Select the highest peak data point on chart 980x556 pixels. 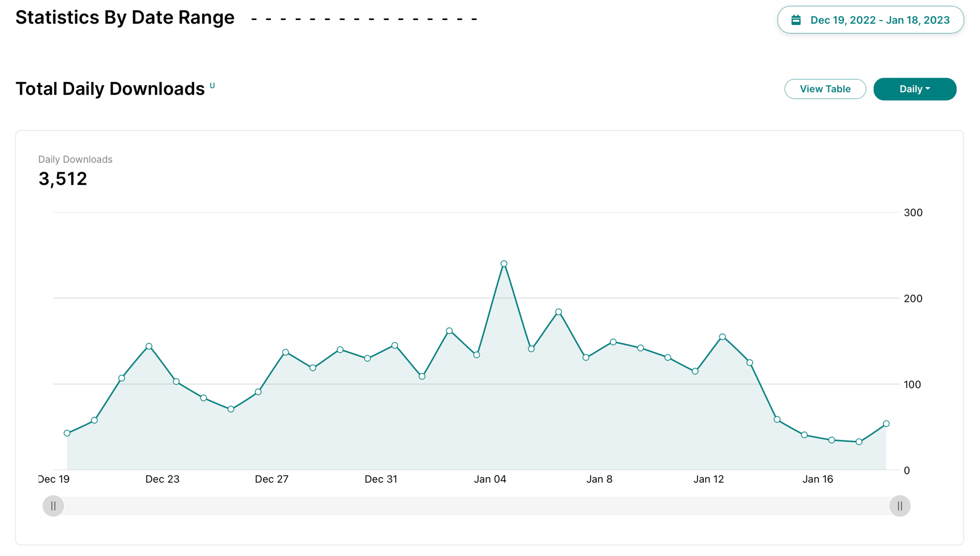[x=504, y=264]
